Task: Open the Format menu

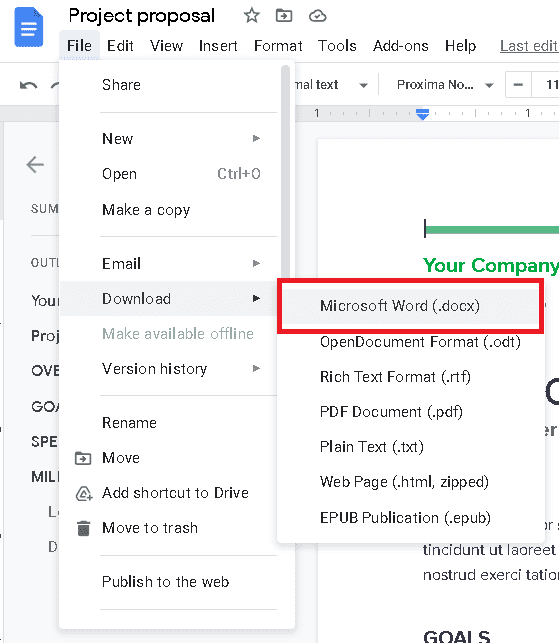Action: (x=278, y=46)
